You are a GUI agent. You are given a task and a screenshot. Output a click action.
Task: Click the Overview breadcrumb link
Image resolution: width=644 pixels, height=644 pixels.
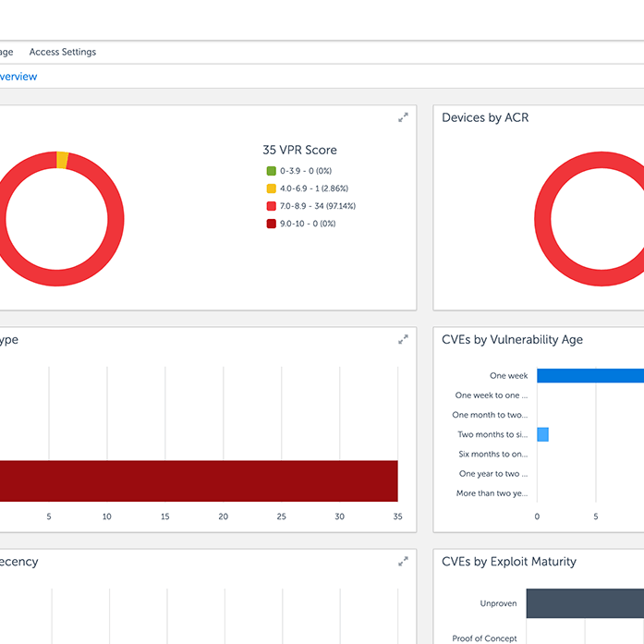pos(18,77)
